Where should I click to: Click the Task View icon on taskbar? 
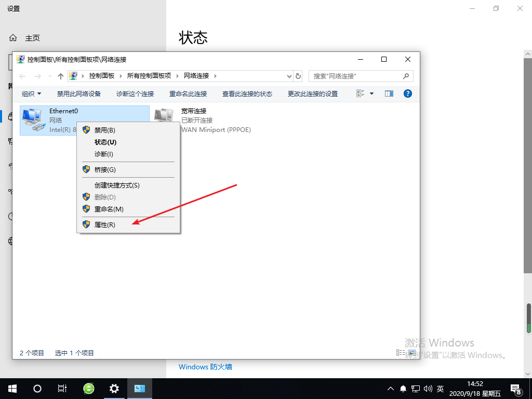coord(62,388)
